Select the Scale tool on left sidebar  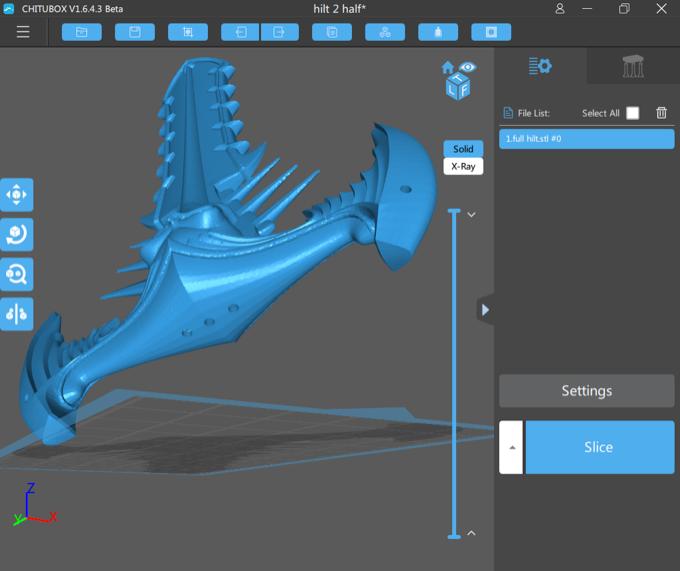coord(16,274)
